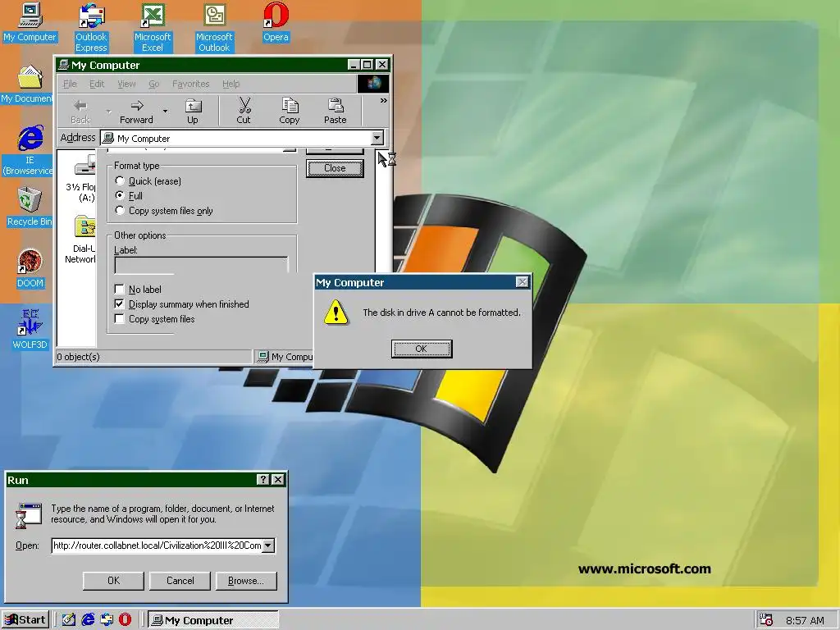Open the Address bar dropdown
840x630 pixels.
point(377,138)
